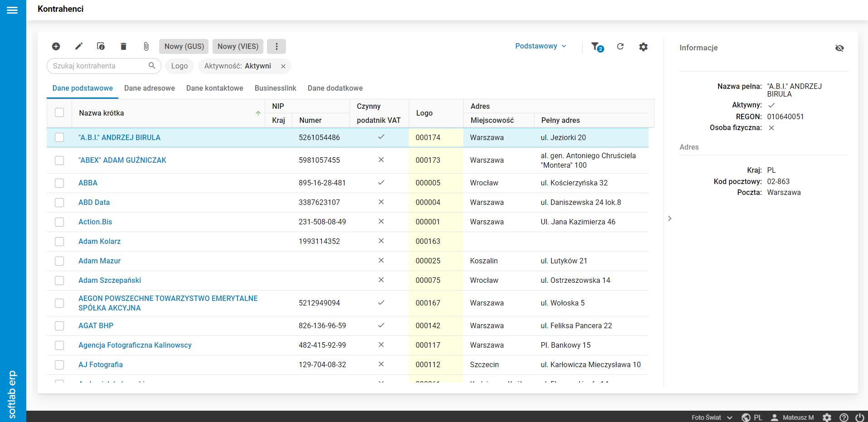Image resolution: width=868 pixels, height=422 pixels.
Task: Toggle sort arrow on Nazwa krótka column
Action: click(258, 113)
